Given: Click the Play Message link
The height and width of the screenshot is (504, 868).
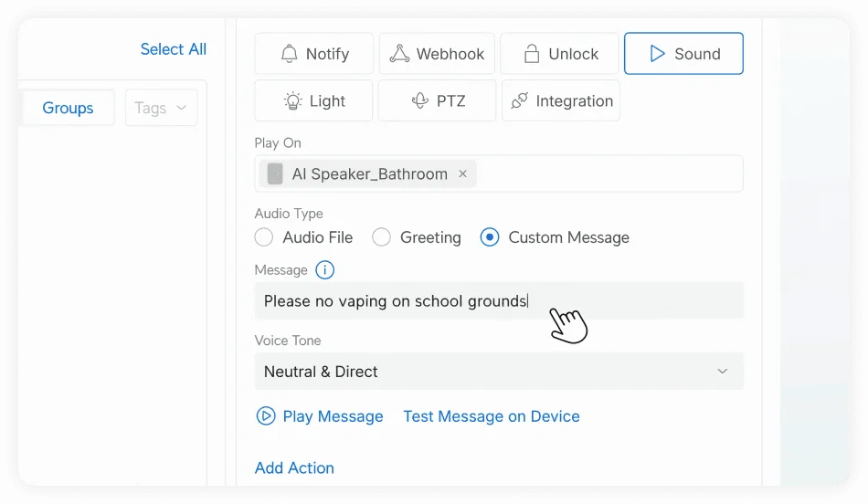Looking at the screenshot, I should coord(320,416).
